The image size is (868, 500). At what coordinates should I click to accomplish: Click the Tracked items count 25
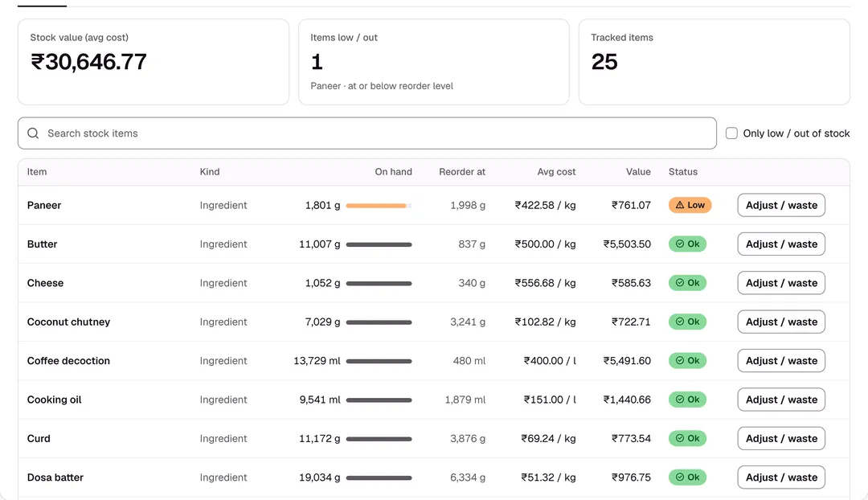[x=604, y=61]
